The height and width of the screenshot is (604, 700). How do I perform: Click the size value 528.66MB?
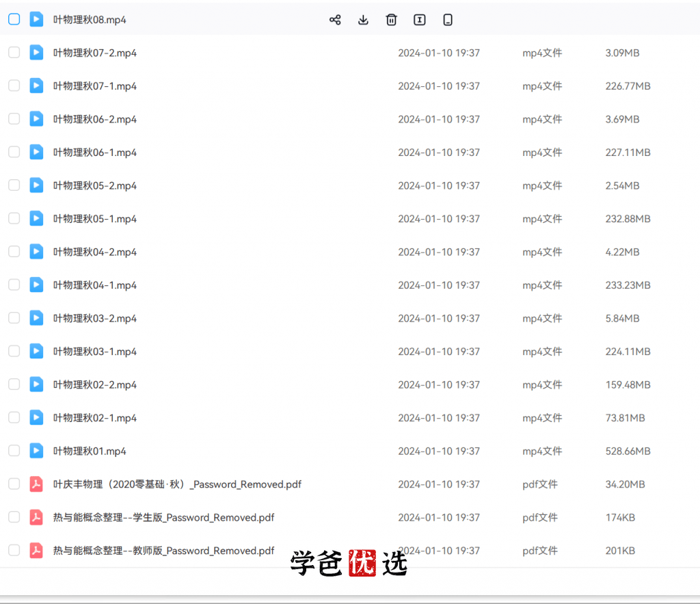coord(628,451)
